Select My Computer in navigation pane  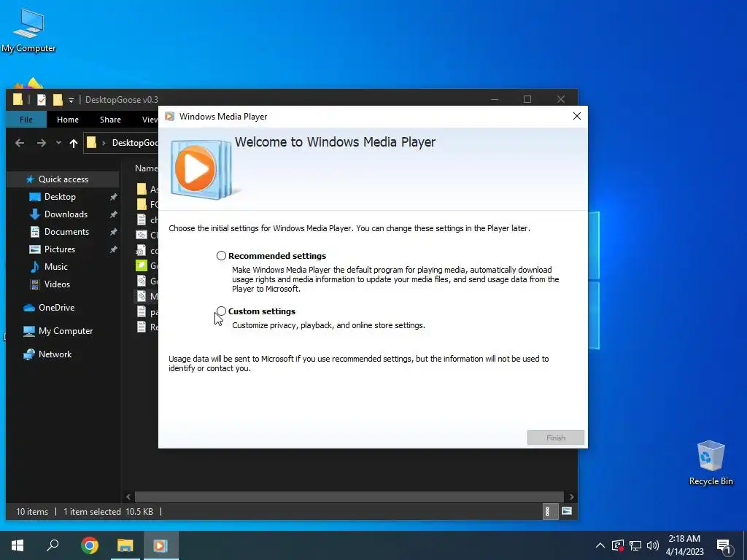[x=65, y=331]
